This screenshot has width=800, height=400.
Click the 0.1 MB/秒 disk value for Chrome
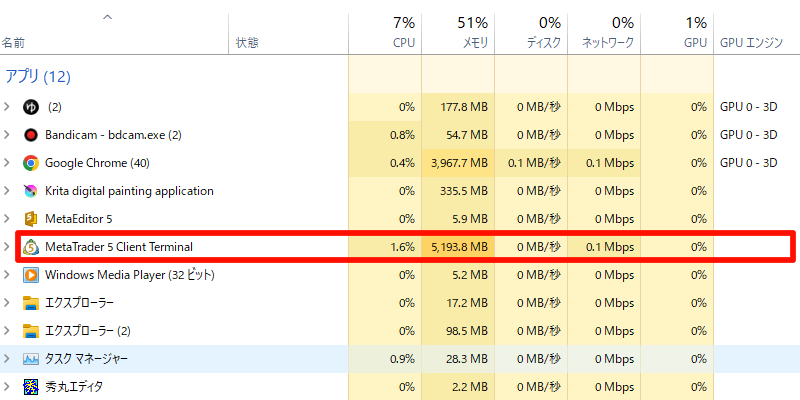(x=534, y=163)
